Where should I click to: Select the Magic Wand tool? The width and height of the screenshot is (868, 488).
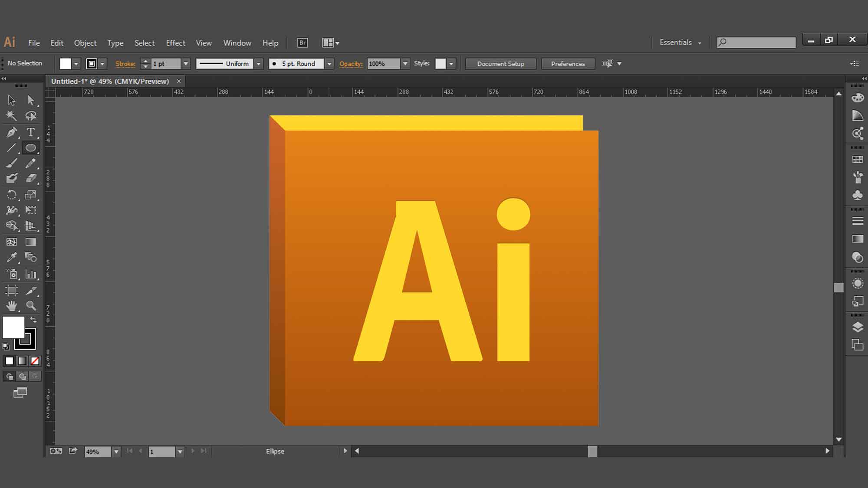tap(12, 116)
